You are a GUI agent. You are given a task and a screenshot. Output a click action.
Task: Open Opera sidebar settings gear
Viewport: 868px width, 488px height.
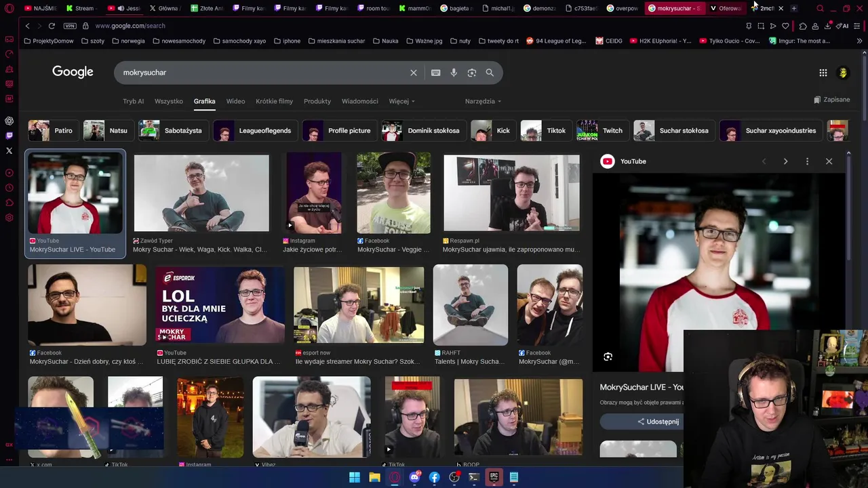(9, 218)
